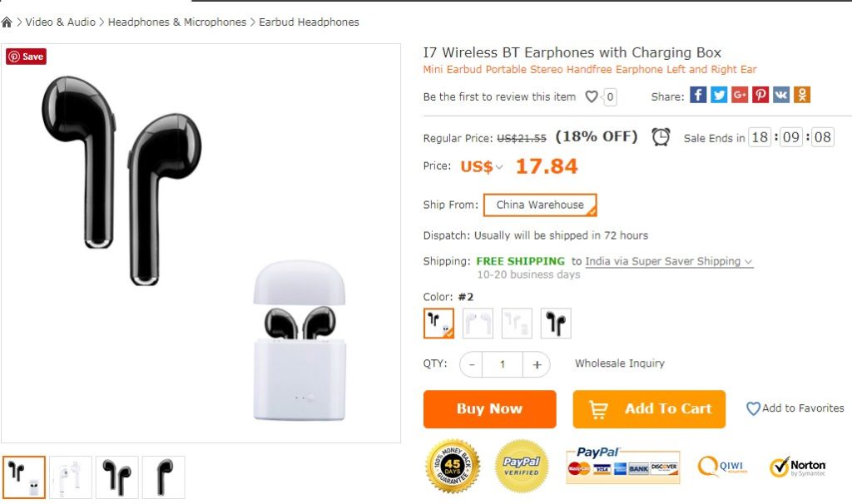Viewport: 852px width, 504px height.
Task: Share this item on Facebook
Action: click(x=698, y=96)
